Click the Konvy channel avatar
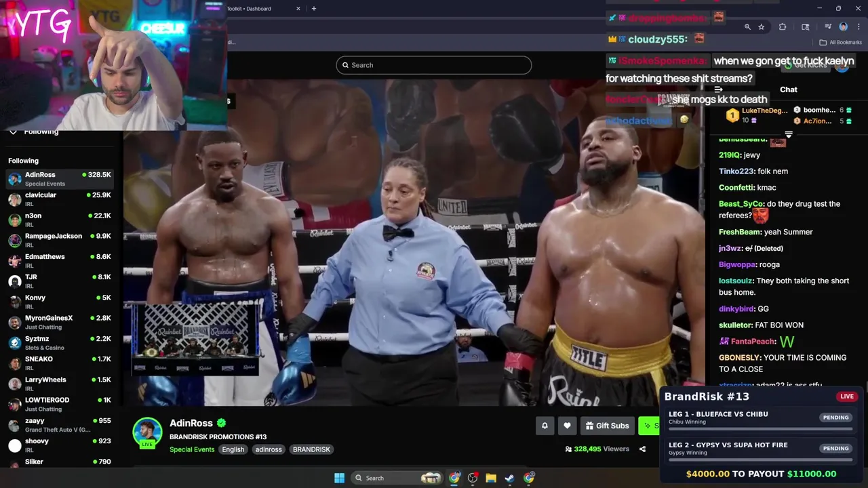868x488 pixels. click(x=15, y=302)
